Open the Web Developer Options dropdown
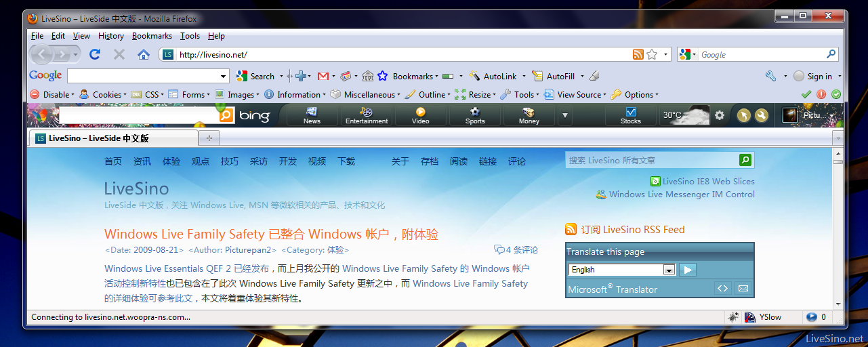Image resolution: width=868 pixels, height=347 pixels. coord(635,94)
